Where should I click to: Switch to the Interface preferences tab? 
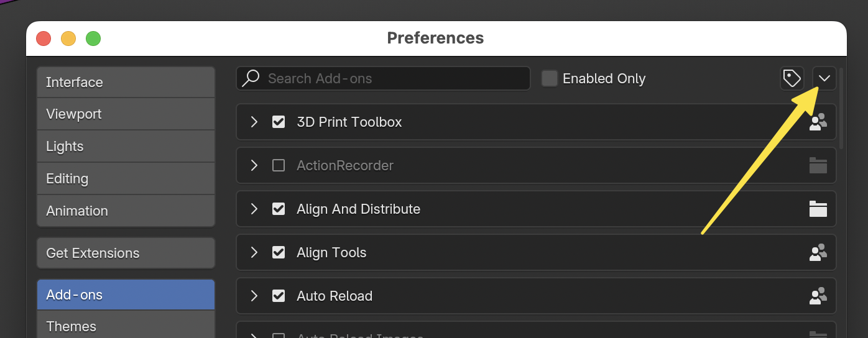click(x=126, y=82)
